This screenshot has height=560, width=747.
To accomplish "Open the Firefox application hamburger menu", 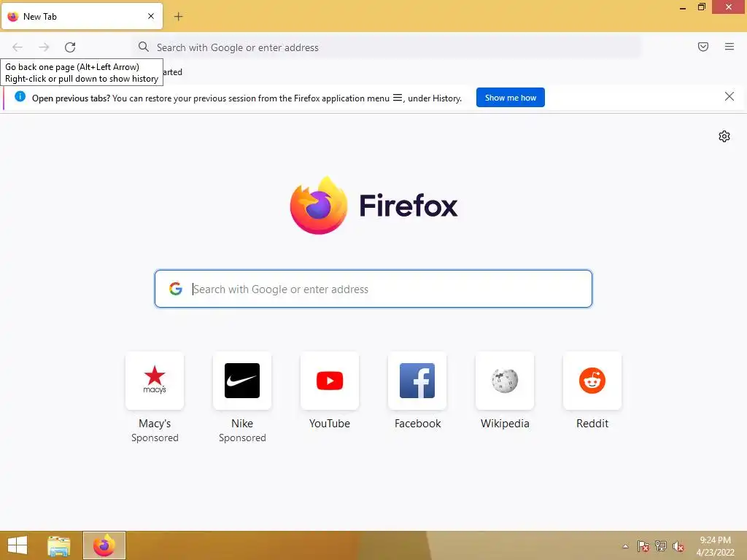I will pyautogui.click(x=729, y=47).
